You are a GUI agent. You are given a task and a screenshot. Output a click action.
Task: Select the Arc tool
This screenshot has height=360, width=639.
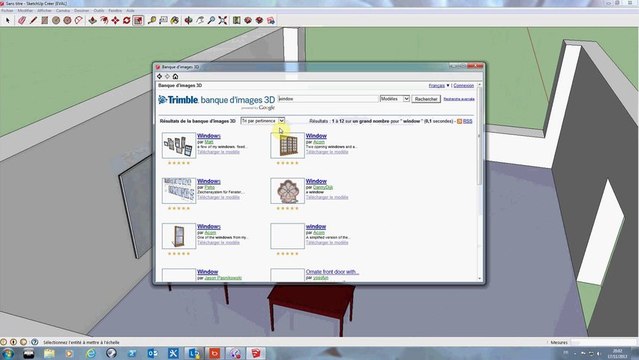point(79,20)
